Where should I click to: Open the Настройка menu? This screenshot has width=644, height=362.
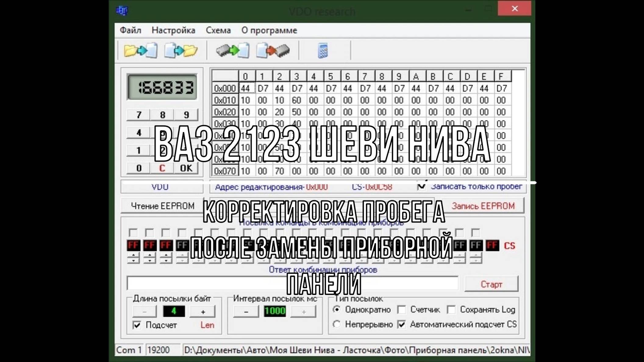tap(173, 30)
